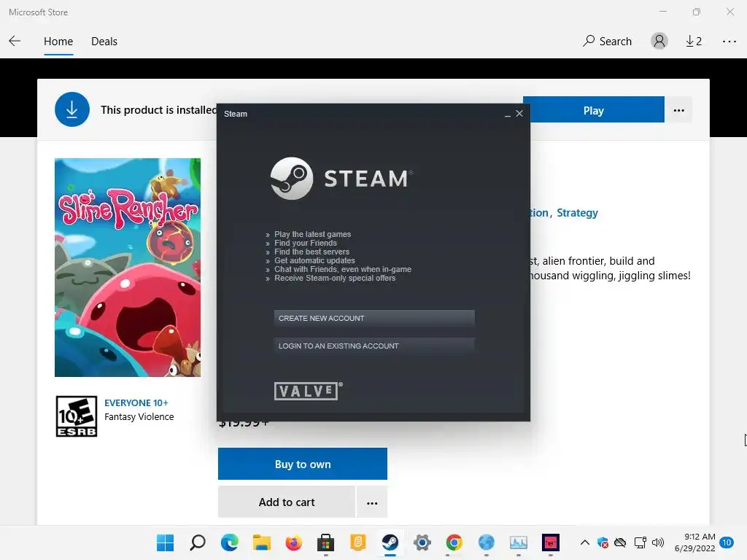Screen dimensions: 747x560
Task: Open volume control in system tray
Action: (x=657, y=542)
